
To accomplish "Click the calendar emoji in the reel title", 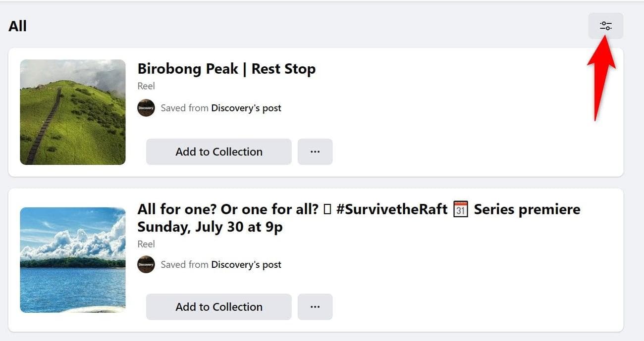I will (x=461, y=209).
